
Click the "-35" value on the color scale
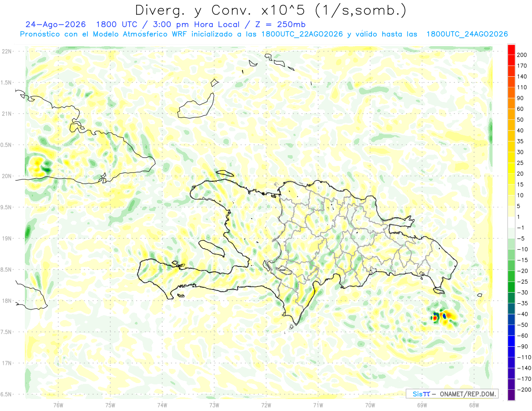tap(523, 303)
